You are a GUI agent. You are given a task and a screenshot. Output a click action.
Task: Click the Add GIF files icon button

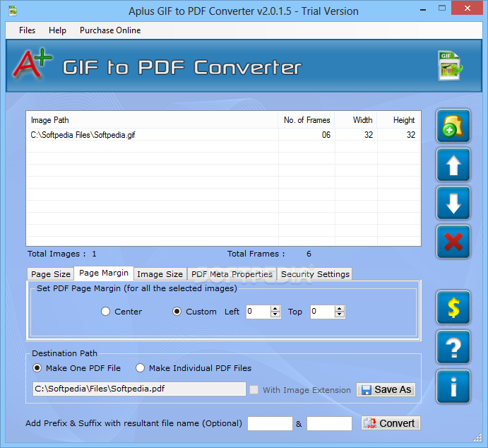click(x=453, y=126)
